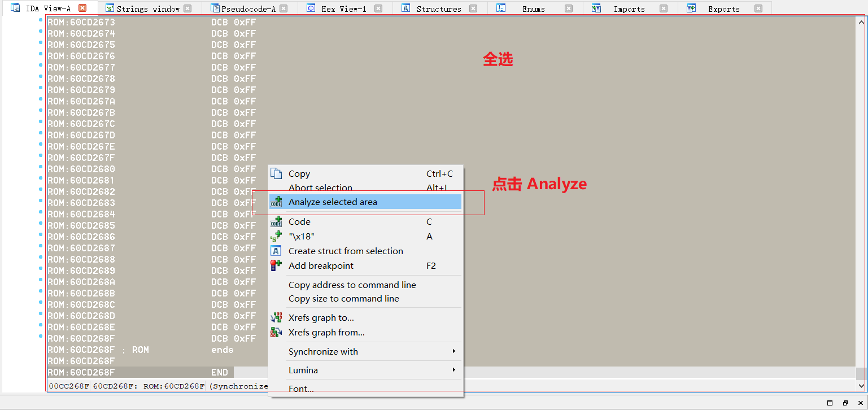Click the Code icon in context menu
This screenshot has width=868, height=410.
pyautogui.click(x=276, y=222)
